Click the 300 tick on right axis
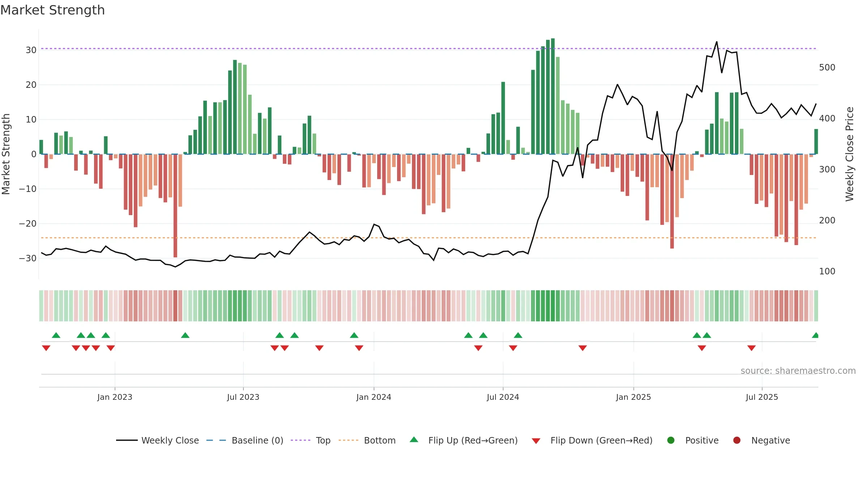Screen dimensions: 868x488 [827, 170]
